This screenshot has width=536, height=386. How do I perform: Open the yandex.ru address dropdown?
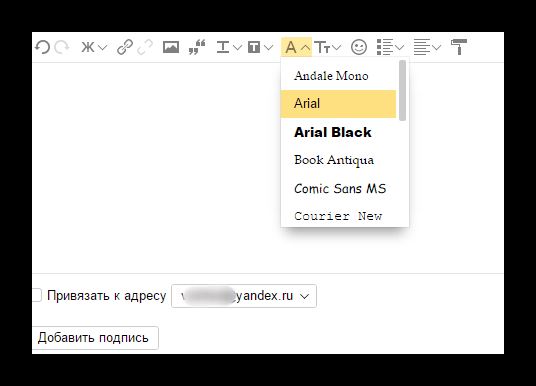click(244, 296)
